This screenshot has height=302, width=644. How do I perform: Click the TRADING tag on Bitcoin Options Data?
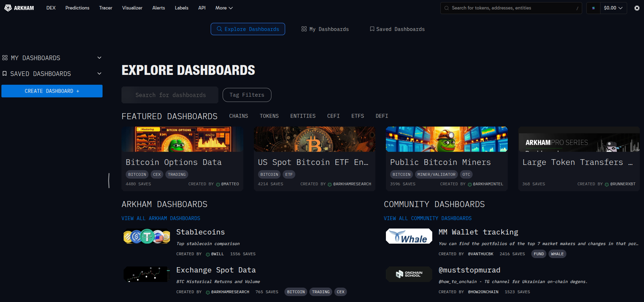click(177, 174)
